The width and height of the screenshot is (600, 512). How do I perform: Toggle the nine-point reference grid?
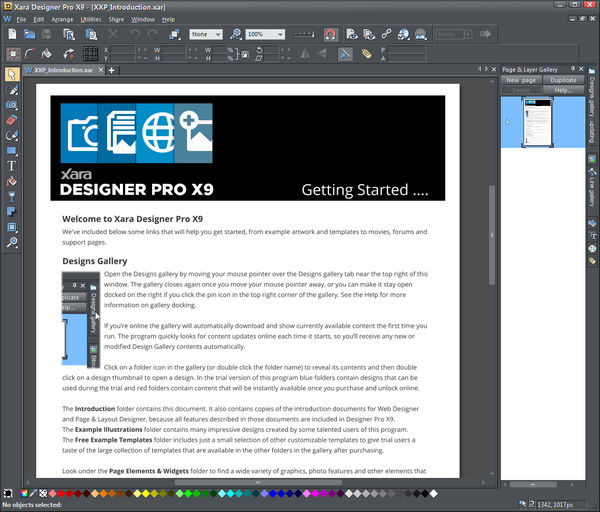(91, 54)
